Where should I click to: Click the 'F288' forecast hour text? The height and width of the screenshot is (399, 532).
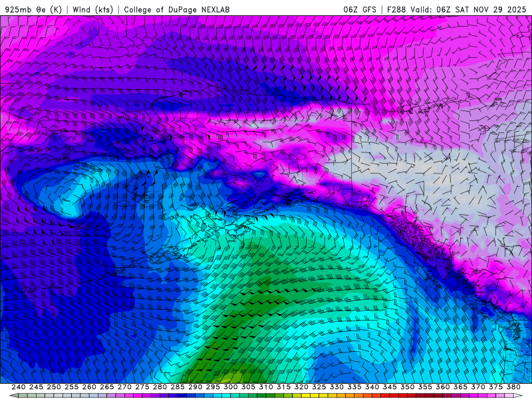point(396,9)
